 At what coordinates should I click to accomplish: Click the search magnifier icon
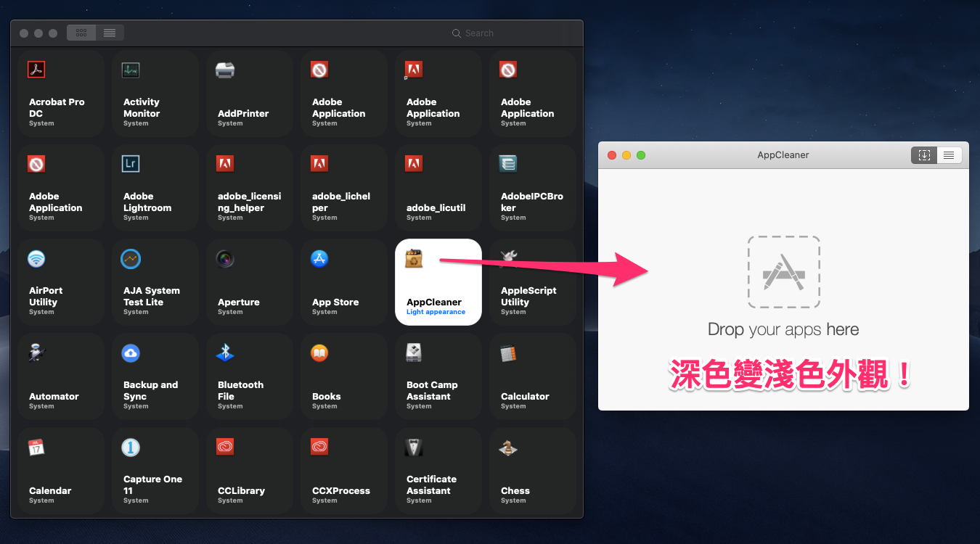click(x=457, y=33)
